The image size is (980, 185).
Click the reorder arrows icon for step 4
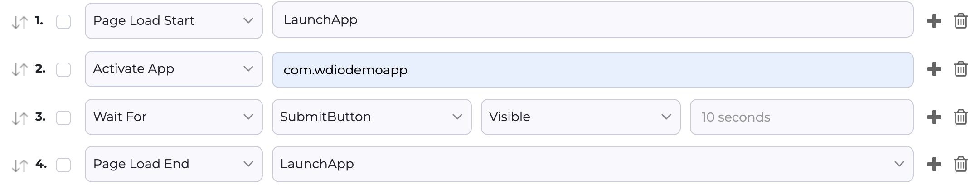pyautogui.click(x=19, y=166)
